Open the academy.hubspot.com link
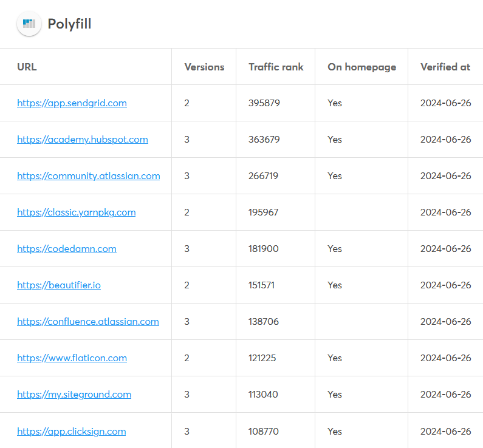The height and width of the screenshot is (448, 483). coord(83,140)
